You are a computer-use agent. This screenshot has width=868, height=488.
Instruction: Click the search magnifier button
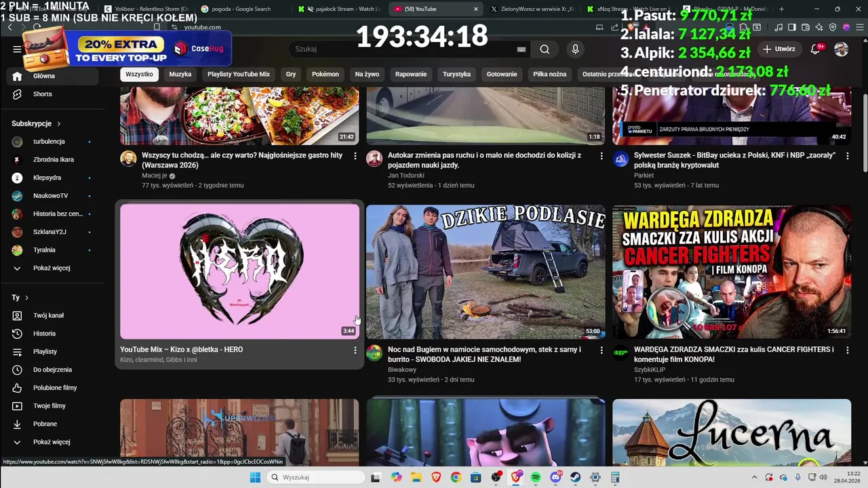545,49
